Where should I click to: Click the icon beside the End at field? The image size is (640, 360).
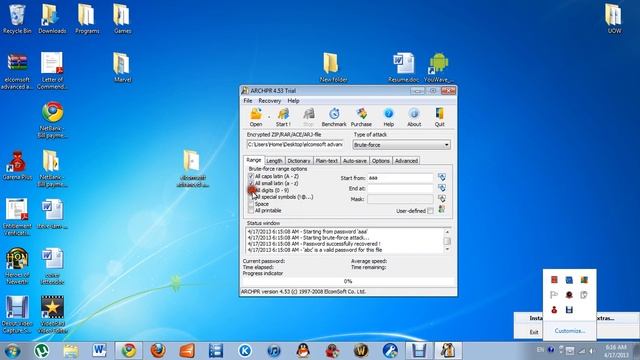point(442,188)
